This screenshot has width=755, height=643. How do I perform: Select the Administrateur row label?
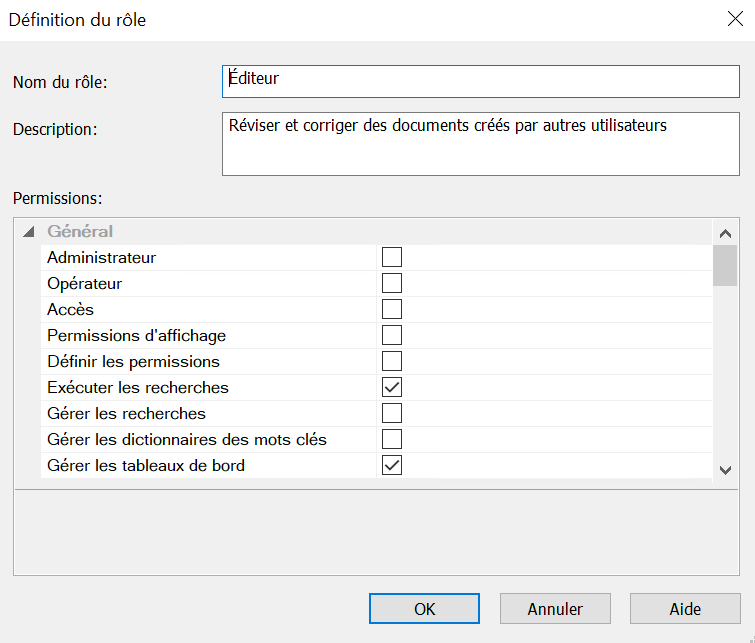[x=102, y=258]
